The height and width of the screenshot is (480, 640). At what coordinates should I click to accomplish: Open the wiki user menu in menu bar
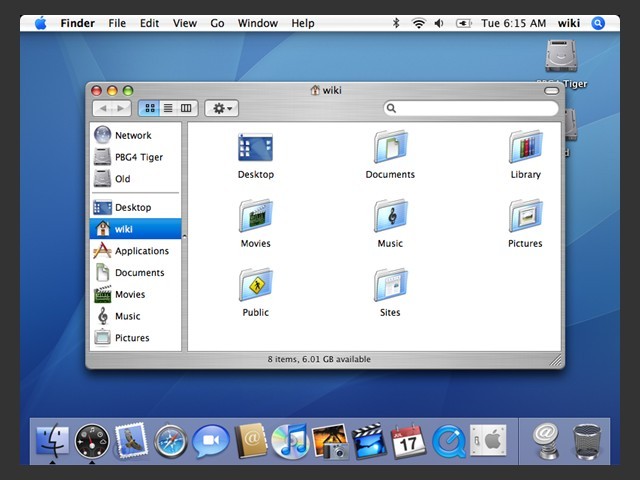point(569,23)
